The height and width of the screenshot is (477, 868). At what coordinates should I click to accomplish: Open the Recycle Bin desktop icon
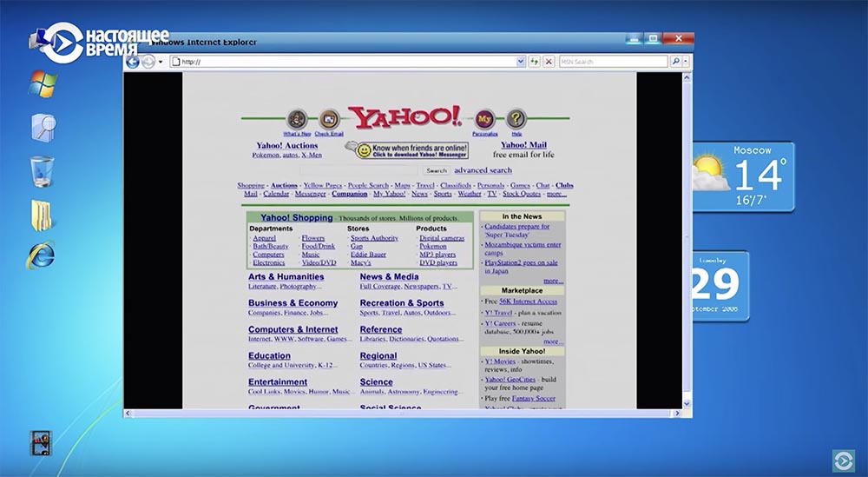[x=42, y=170]
